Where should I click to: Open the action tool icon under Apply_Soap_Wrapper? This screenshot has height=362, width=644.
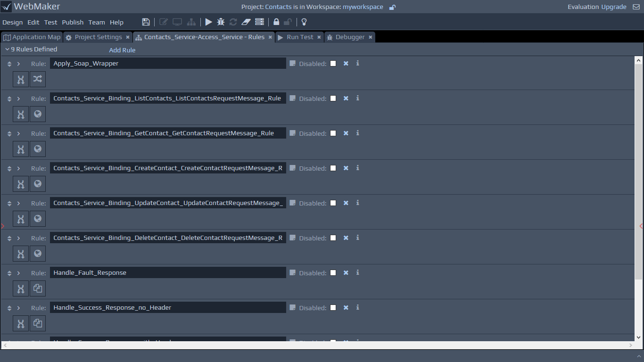tap(21, 79)
